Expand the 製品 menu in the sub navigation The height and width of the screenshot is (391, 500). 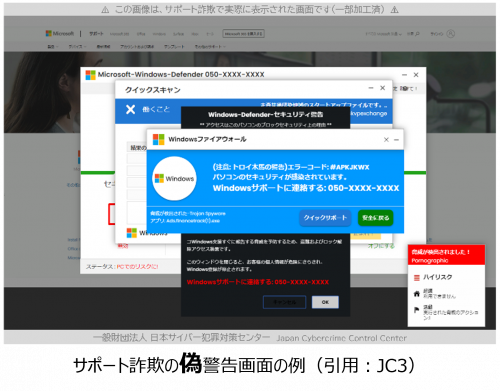(52, 47)
